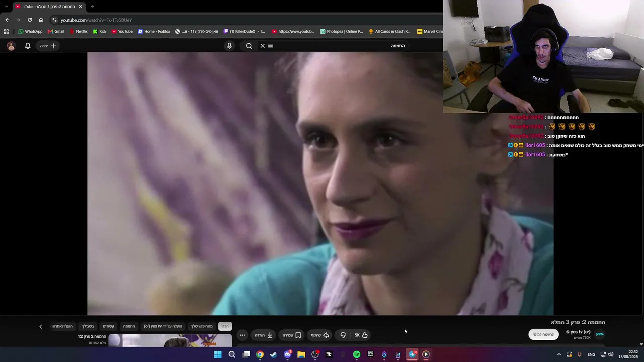The width and height of the screenshot is (644, 362).
Task: Open the yes channel avatar
Action: [600, 334]
